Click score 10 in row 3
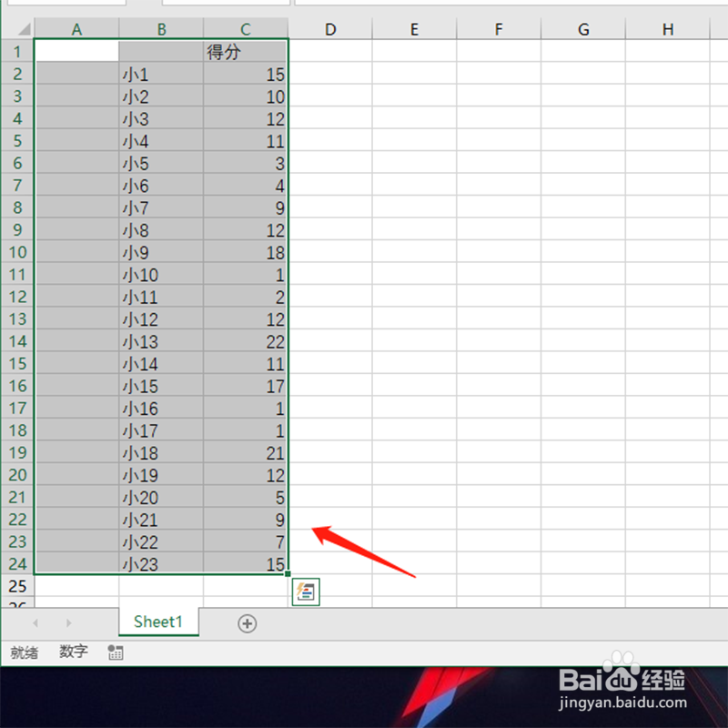 (x=246, y=96)
